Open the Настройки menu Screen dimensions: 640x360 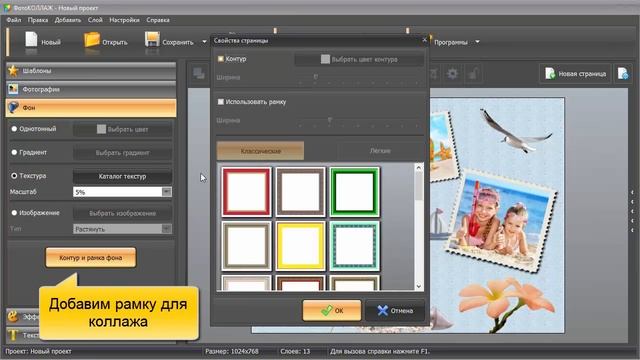(124, 20)
